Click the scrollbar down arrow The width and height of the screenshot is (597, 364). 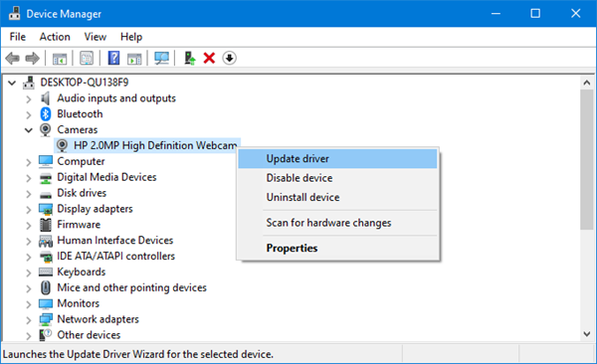click(587, 334)
